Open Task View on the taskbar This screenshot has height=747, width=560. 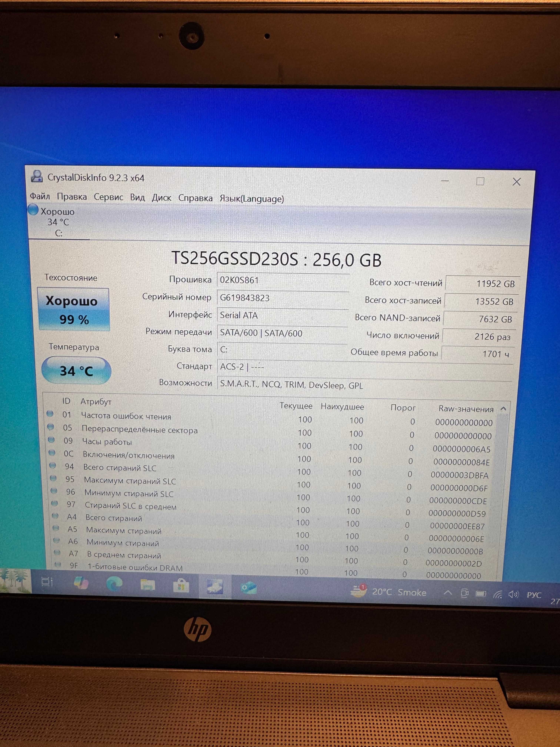click(47, 582)
